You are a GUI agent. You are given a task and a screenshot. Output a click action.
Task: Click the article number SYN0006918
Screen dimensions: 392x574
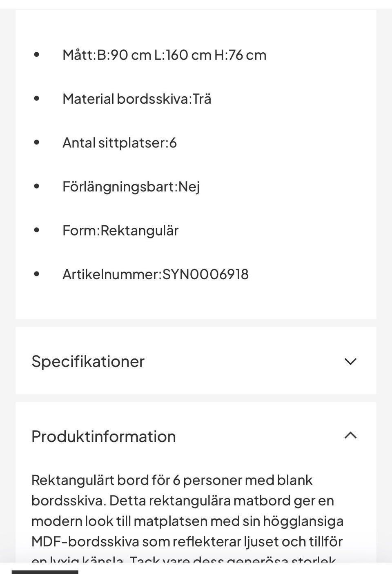[x=205, y=274]
